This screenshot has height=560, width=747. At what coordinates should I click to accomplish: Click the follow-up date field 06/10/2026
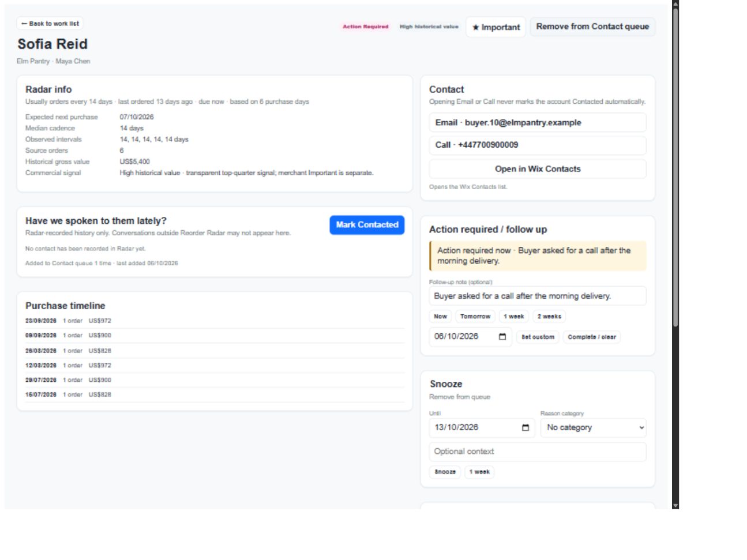(x=470, y=337)
